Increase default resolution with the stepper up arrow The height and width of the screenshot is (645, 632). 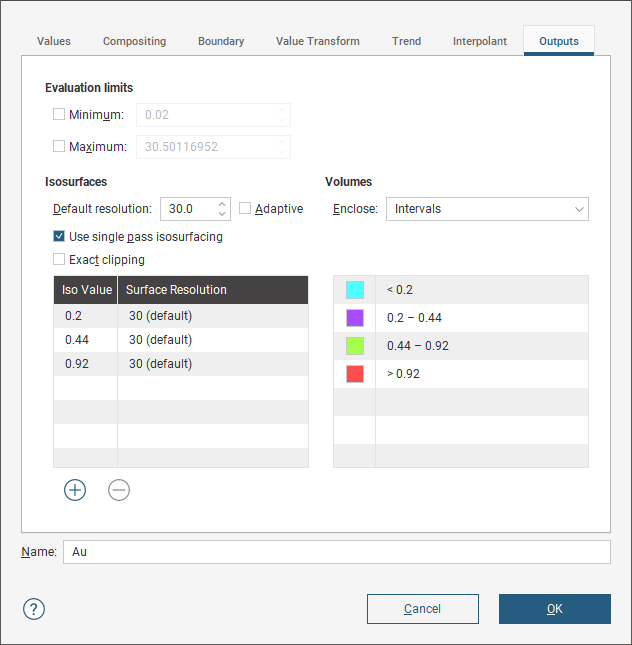tap(222, 204)
